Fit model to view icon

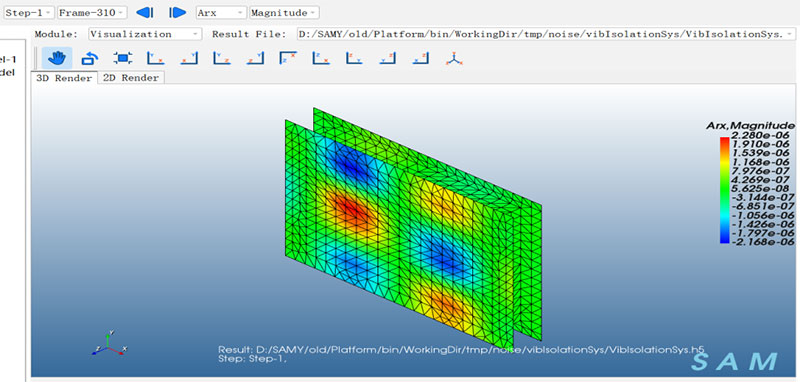(x=123, y=58)
